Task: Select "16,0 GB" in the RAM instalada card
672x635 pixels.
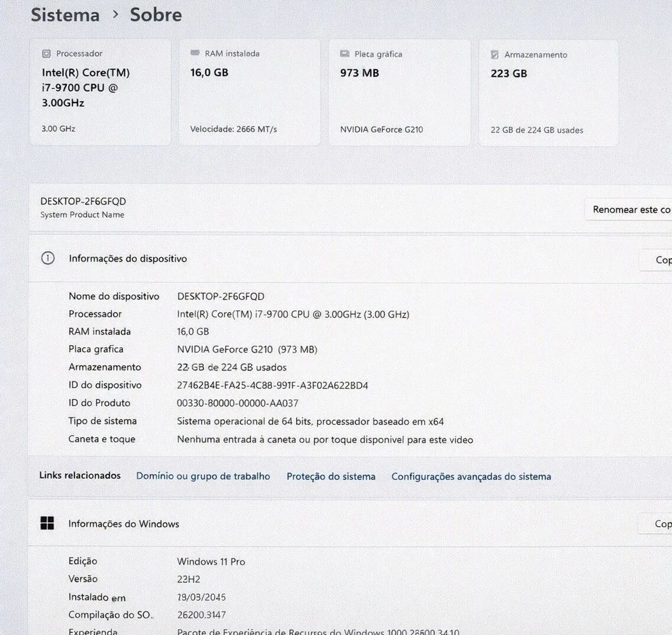Action: pos(209,72)
